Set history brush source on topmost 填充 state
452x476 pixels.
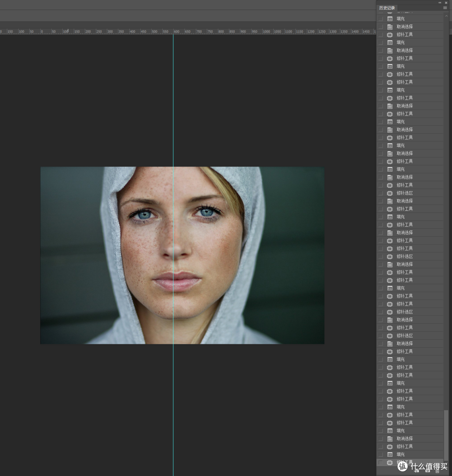[x=380, y=19]
